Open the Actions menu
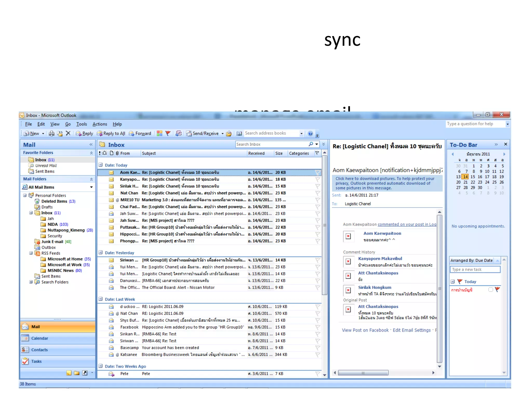The width and height of the screenshot is (532, 399). tap(100, 124)
